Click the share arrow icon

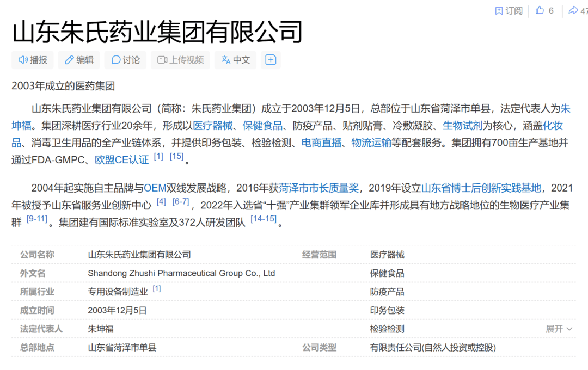click(x=573, y=10)
